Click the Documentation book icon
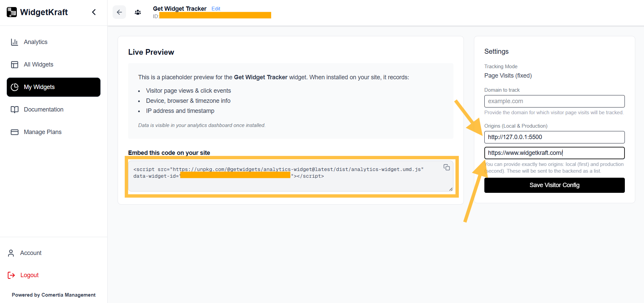644x303 pixels. click(x=14, y=110)
